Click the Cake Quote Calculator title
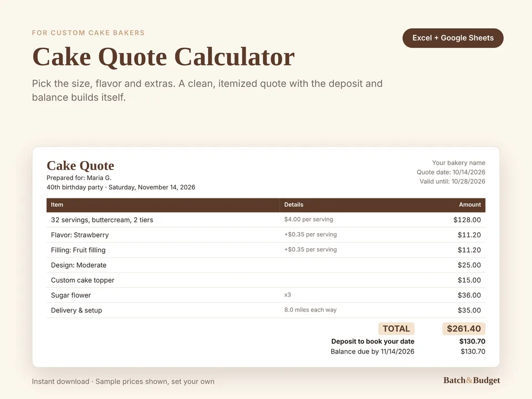The width and height of the screenshot is (532, 399). coord(163,57)
